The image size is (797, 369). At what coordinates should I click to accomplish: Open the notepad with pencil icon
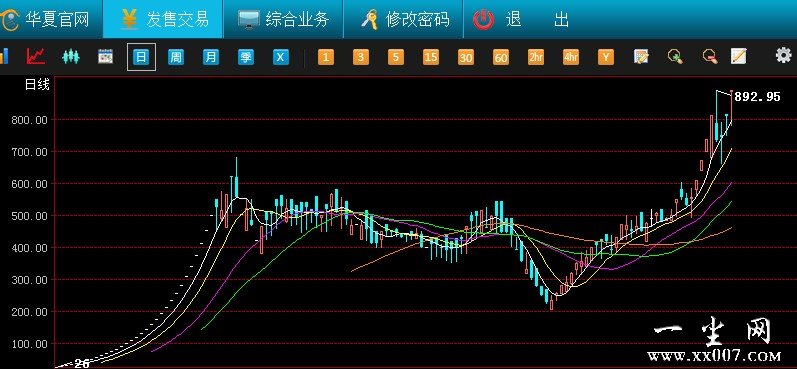point(641,56)
